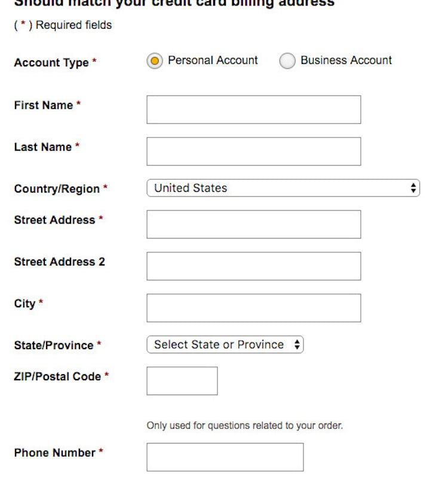448x492 pixels.
Task: Click the United States selected value
Action: point(191,188)
